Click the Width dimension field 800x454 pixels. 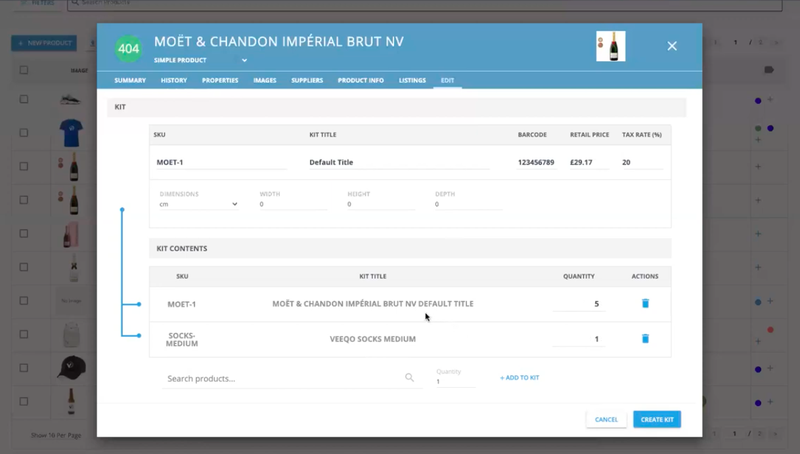pos(293,204)
